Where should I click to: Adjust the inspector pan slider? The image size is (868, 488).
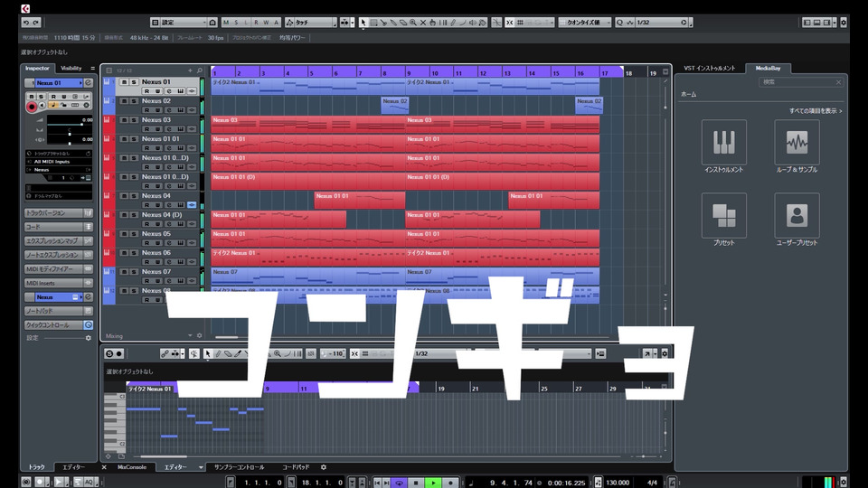pos(70,135)
